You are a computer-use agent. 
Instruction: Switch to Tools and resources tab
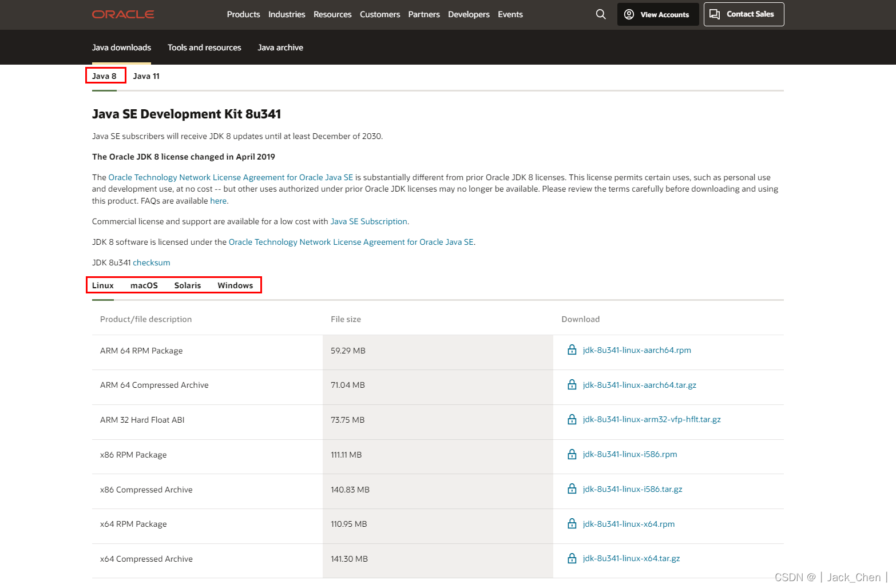[204, 47]
